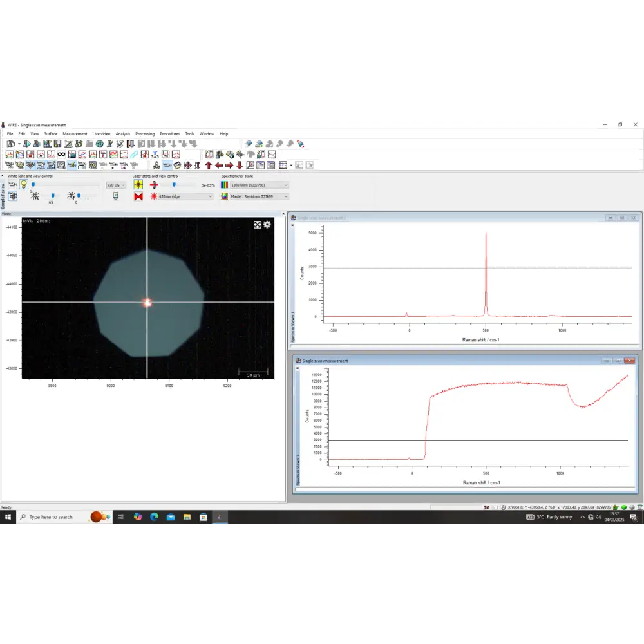
Task: Open the Master: Renishaw 537k99 spectrometer dropdown
Action: (258, 197)
